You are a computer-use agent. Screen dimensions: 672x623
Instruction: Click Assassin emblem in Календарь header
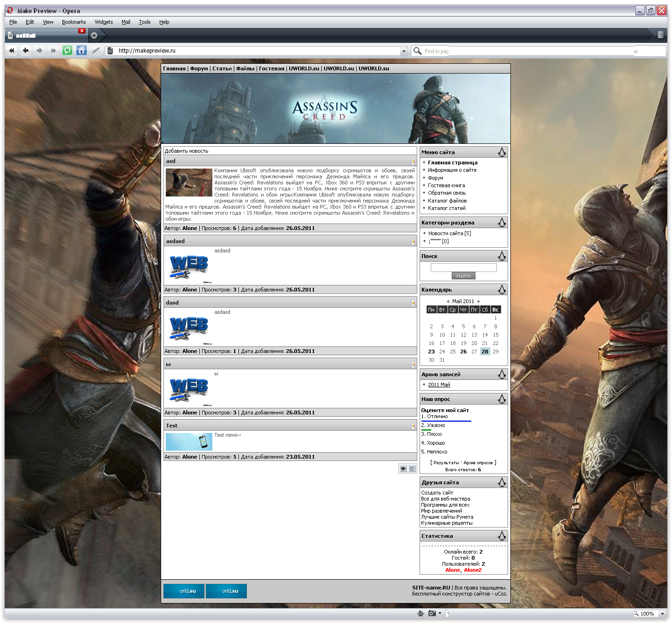502,290
